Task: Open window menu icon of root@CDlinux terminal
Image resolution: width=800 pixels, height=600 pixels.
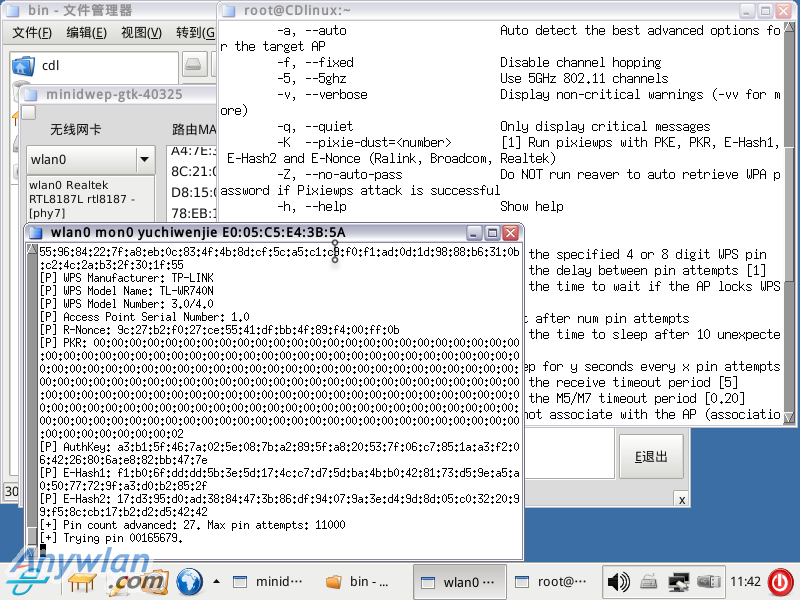Action: 229,10
